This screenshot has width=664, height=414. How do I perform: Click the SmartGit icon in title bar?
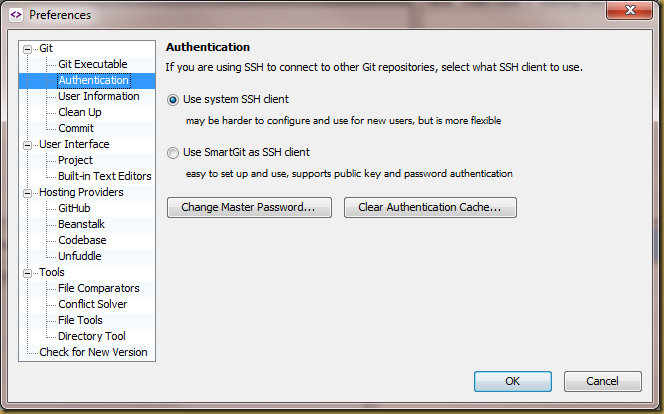point(15,15)
